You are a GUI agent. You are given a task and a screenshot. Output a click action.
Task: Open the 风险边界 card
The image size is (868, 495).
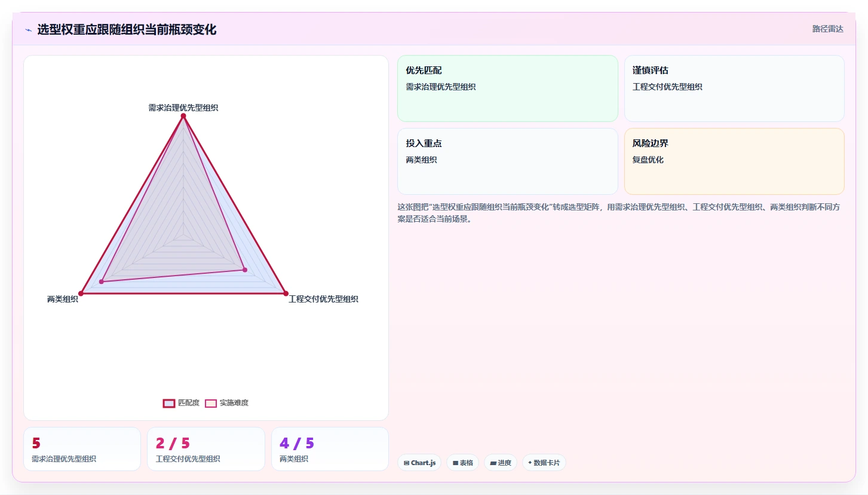coord(734,161)
